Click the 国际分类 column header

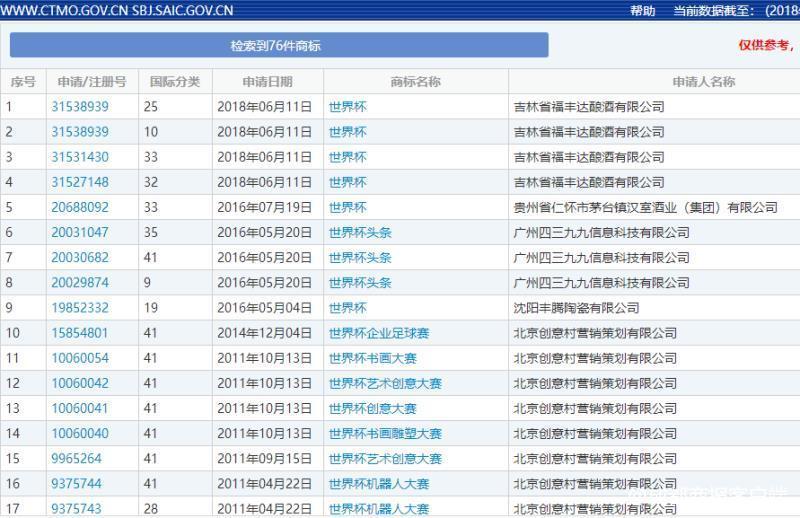175,82
